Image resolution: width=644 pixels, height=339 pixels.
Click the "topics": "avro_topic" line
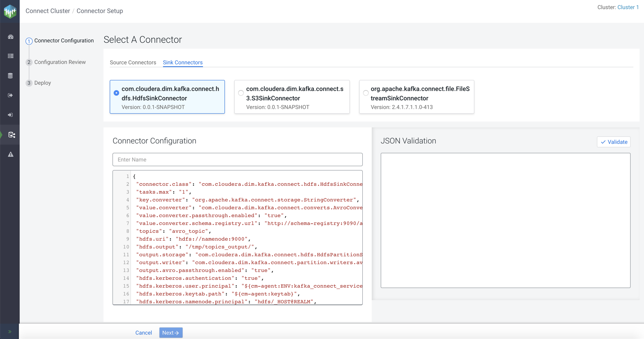coord(174,231)
